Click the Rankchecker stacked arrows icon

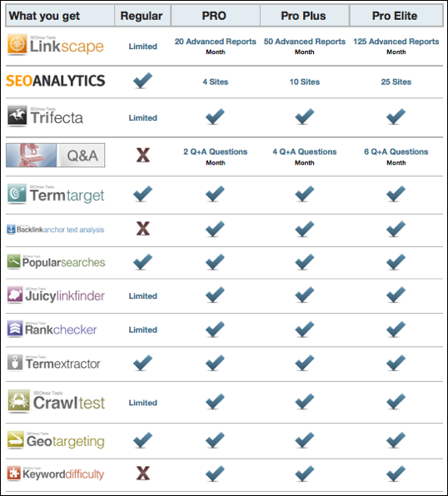point(15,329)
